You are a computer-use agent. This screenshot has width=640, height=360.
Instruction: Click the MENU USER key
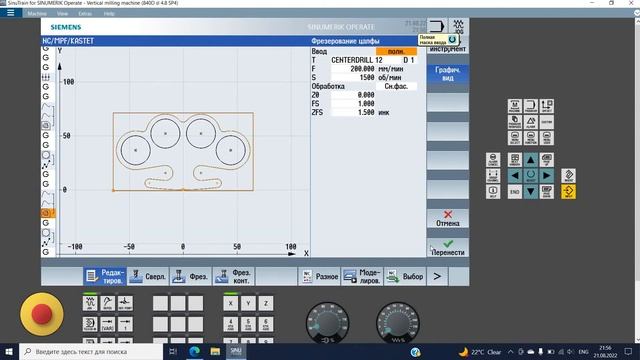[x=547, y=138]
